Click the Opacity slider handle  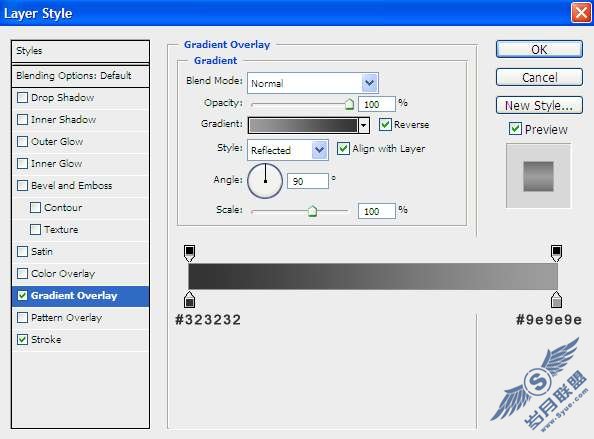tap(349, 104)
